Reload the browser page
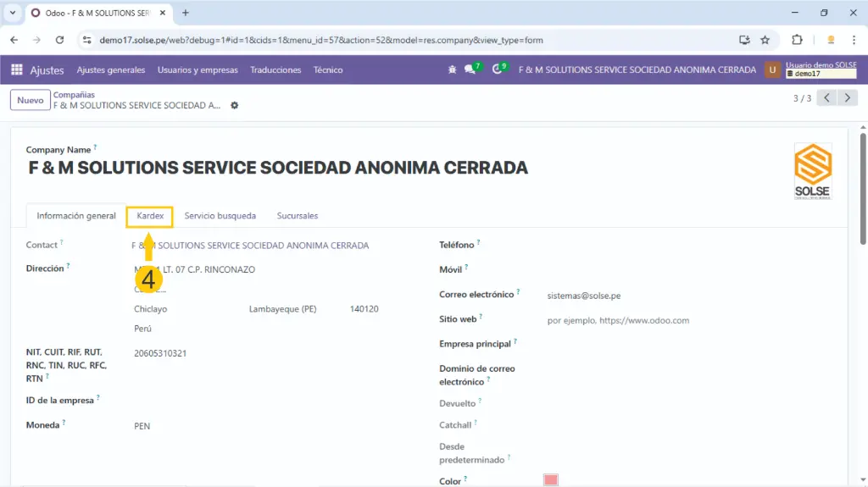The image size is (868, 487). (59, 40)
